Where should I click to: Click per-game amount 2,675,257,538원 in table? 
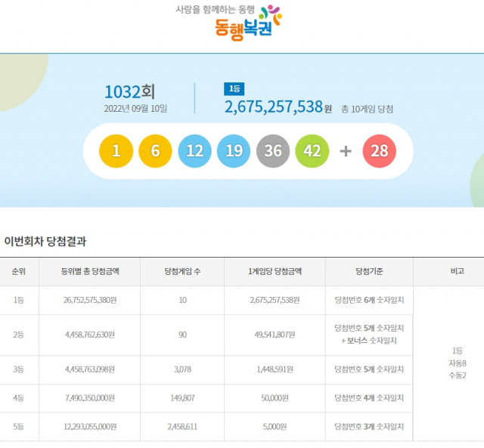pyautogui.click(x=275, y=300)
